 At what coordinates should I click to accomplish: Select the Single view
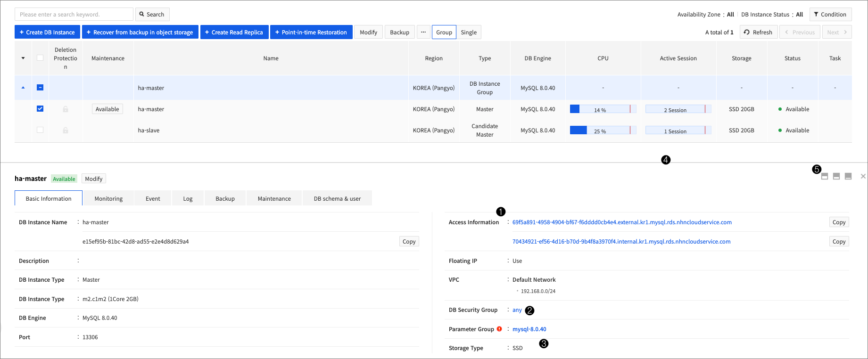point(469,32)
